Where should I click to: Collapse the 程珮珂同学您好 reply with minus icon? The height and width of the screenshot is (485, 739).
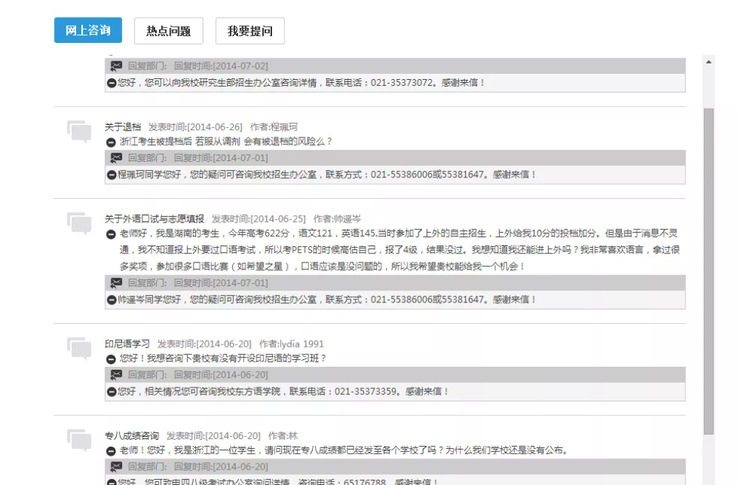(112, 174)
